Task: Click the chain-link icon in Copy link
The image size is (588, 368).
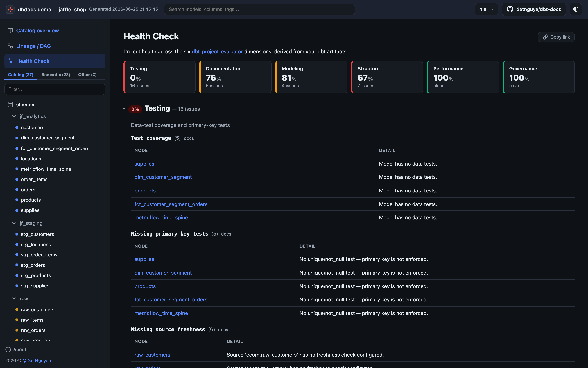Action: coord(546,37)
